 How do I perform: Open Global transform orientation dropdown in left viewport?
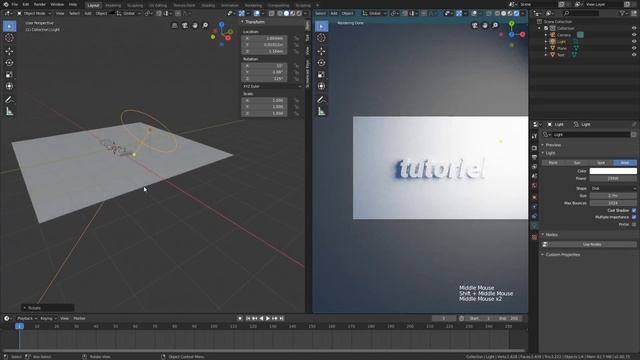click(x=129, y=13)
